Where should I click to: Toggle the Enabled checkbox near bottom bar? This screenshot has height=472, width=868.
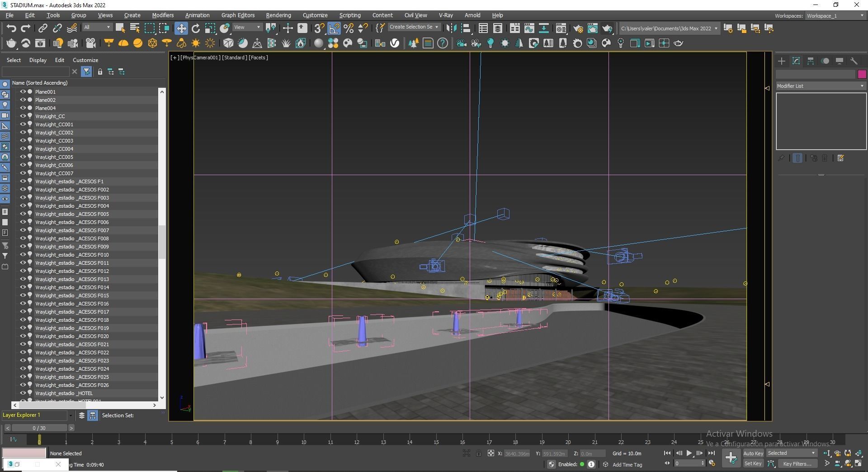pyautogui.click(x=583, y=464)
